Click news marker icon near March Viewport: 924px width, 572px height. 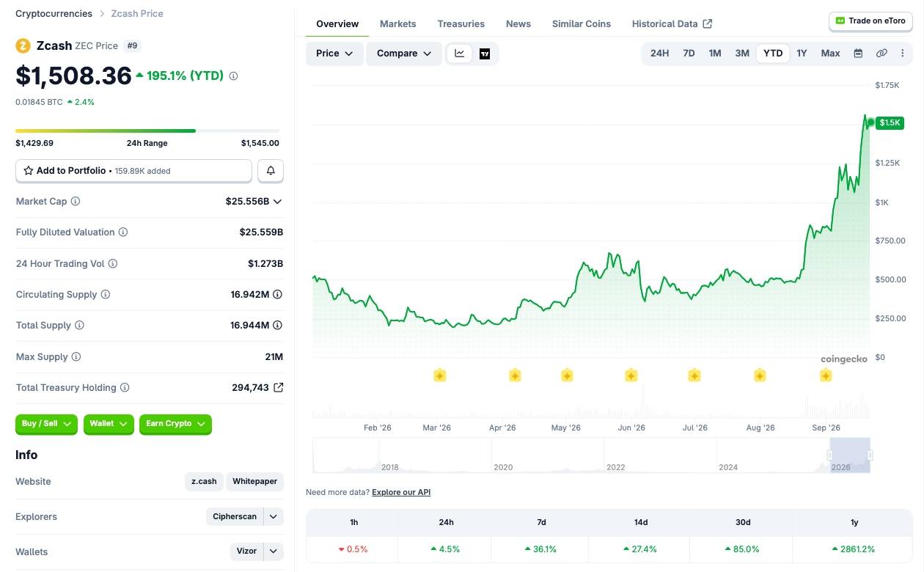439,375
